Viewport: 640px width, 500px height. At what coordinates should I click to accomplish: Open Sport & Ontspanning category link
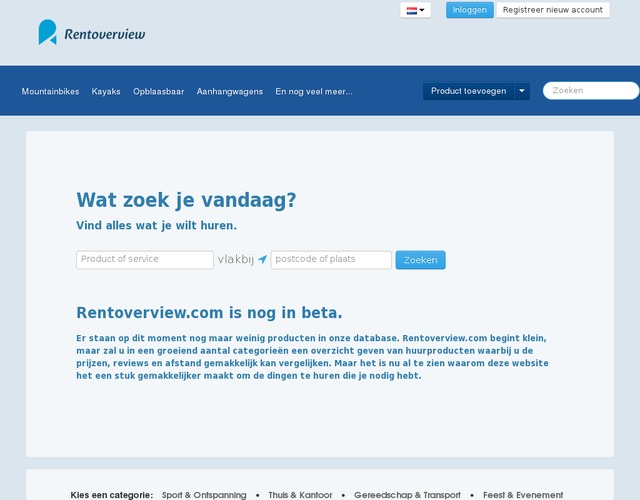pyautogui.click(x=204, y=495)
